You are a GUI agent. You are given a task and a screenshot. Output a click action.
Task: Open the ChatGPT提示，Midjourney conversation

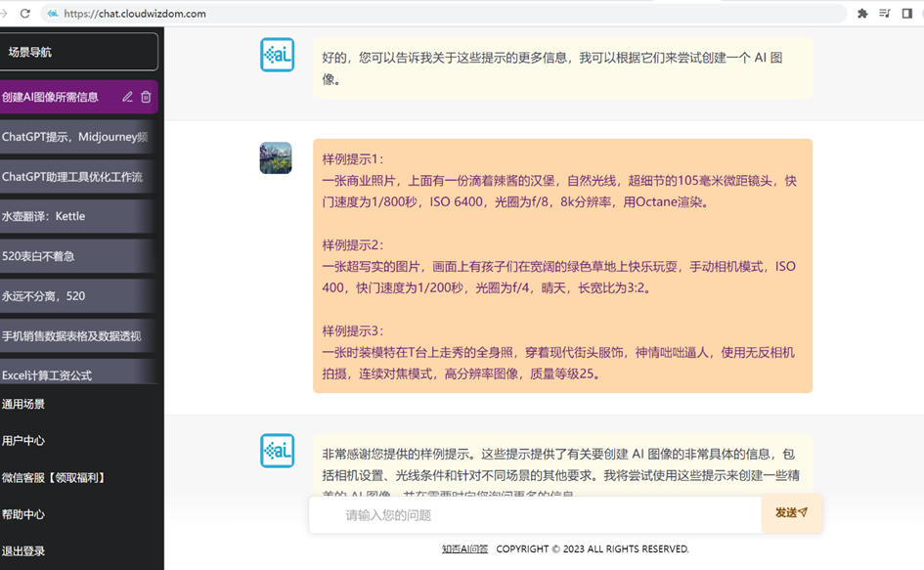(78, 137)
